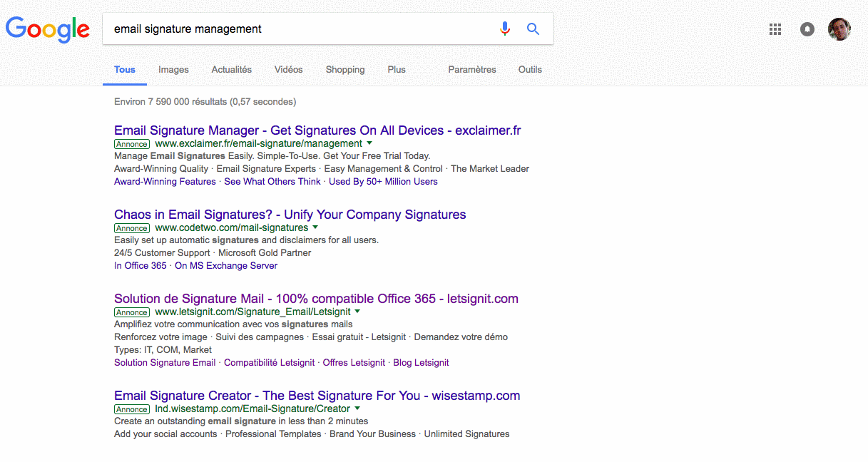The image size is (868, 462).
Task: Click the In Office 365 sitelink
Action: (x=141, y=266)
